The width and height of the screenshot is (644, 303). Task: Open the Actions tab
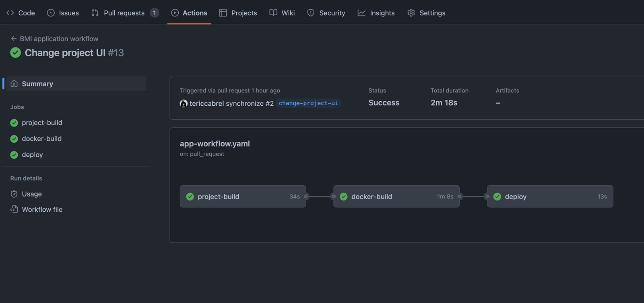coord(189,13)
